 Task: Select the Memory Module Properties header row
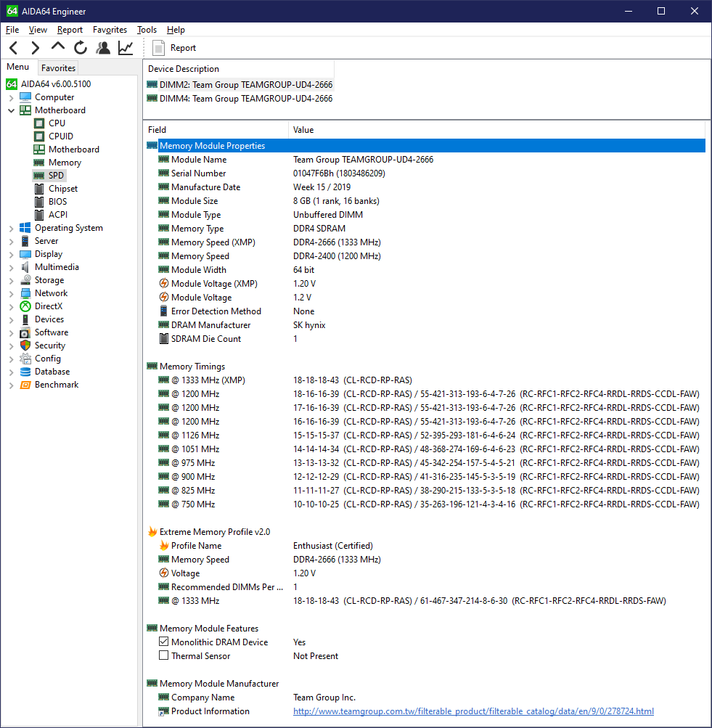426,146
